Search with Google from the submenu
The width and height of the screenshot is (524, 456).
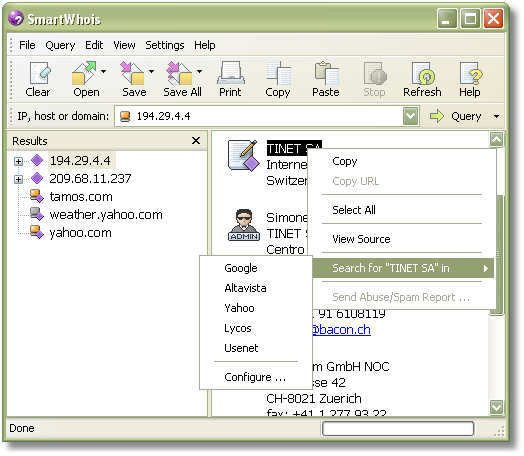[256, 268]
